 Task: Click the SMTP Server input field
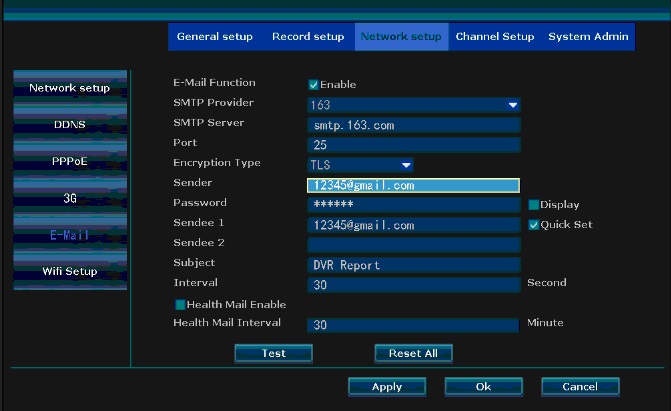414,125
